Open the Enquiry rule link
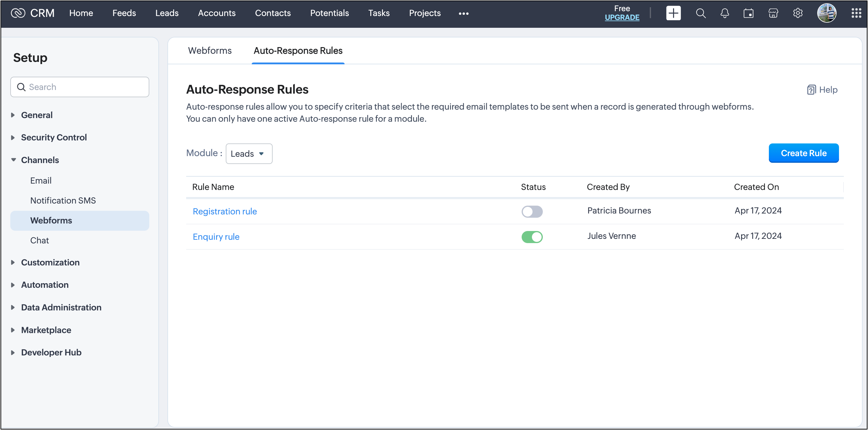 click(x=216, y=237)
